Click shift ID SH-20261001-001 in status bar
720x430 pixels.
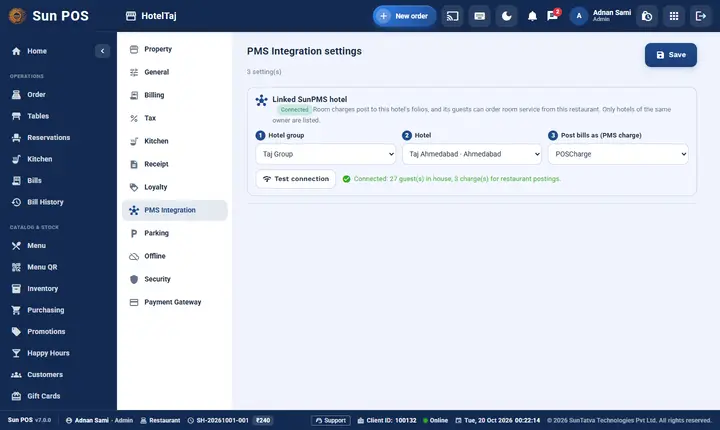click(x=222, y=420)
